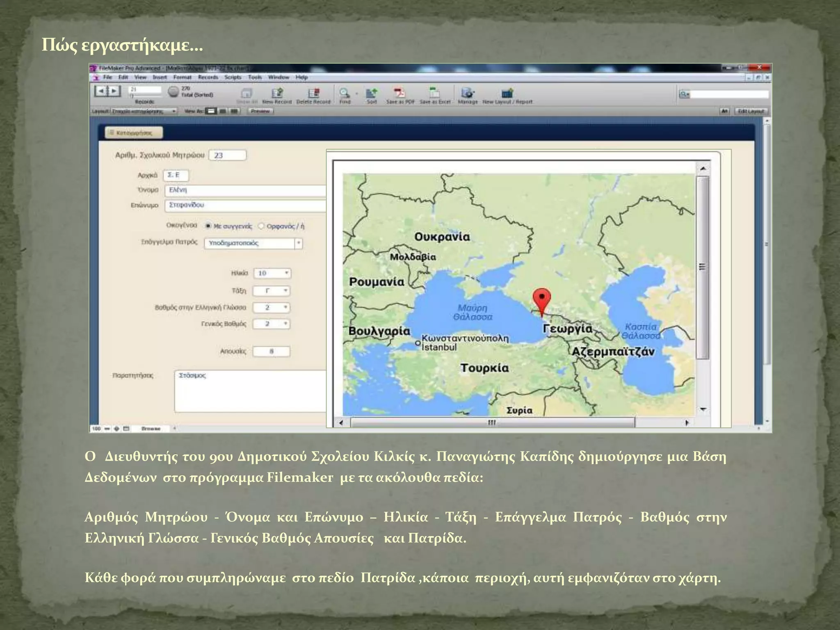Open the Find magnifier tool
This screenshot has height=630, width=840.
pyautogui.click(x=345, y=94)
